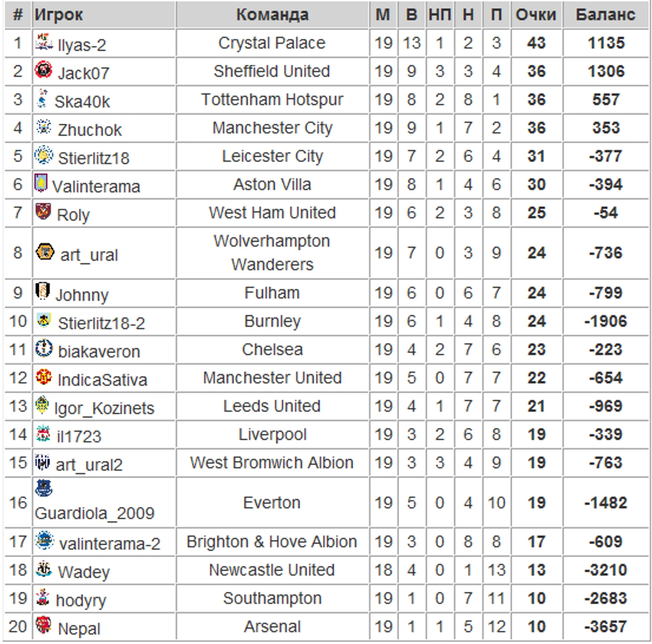Click the Manchester United crest beside IndicaSativa
The width and height of the screenshot is (652, 644).
coord(44,376)
